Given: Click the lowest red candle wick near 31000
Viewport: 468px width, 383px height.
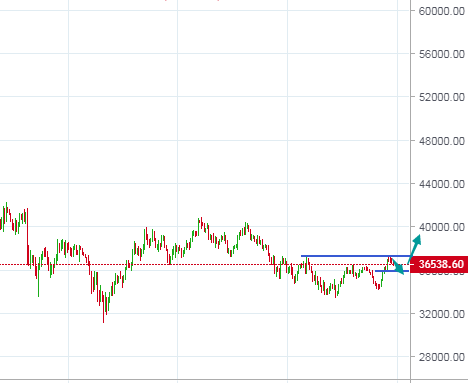Looking at the screenshot, I should point(103,308).
